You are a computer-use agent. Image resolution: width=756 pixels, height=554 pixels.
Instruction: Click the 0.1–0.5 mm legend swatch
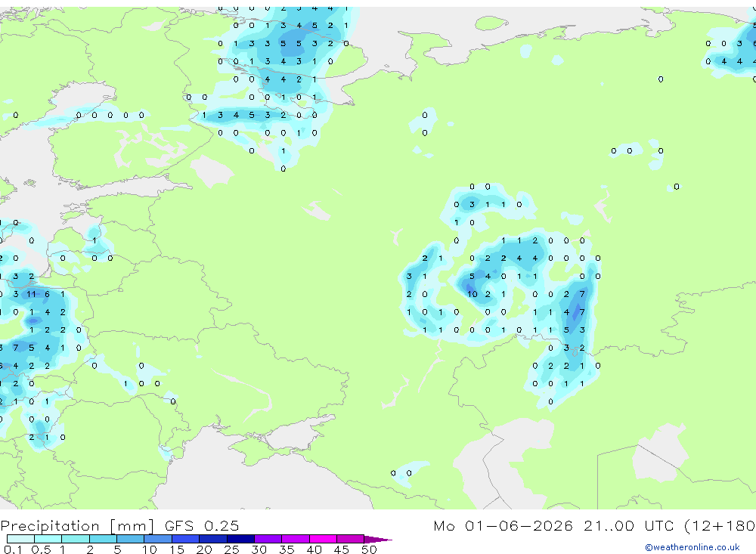tap(20, 539)
